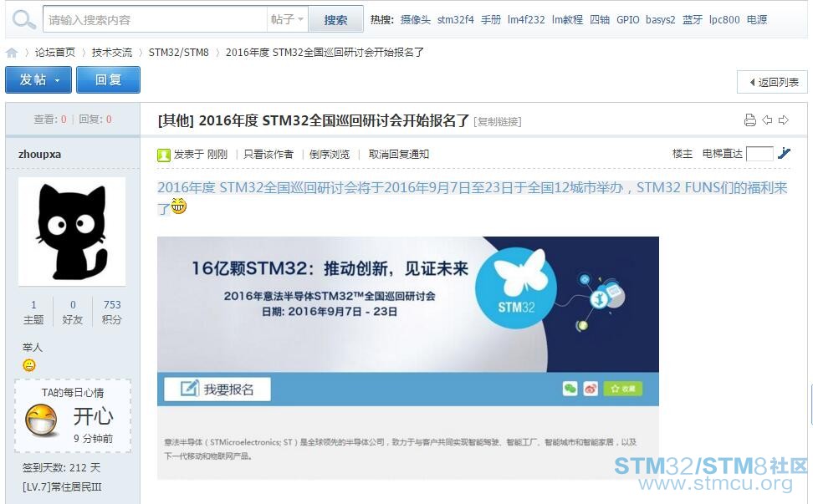Click the 我要报名 sign-up button
This screenshot has height=504, width=813.
[217, 389]
